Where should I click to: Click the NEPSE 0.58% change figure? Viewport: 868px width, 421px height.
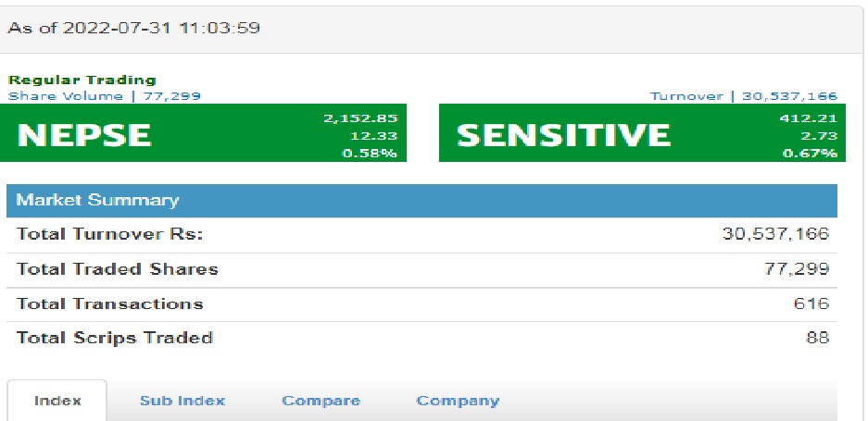(x=370, y=153)
